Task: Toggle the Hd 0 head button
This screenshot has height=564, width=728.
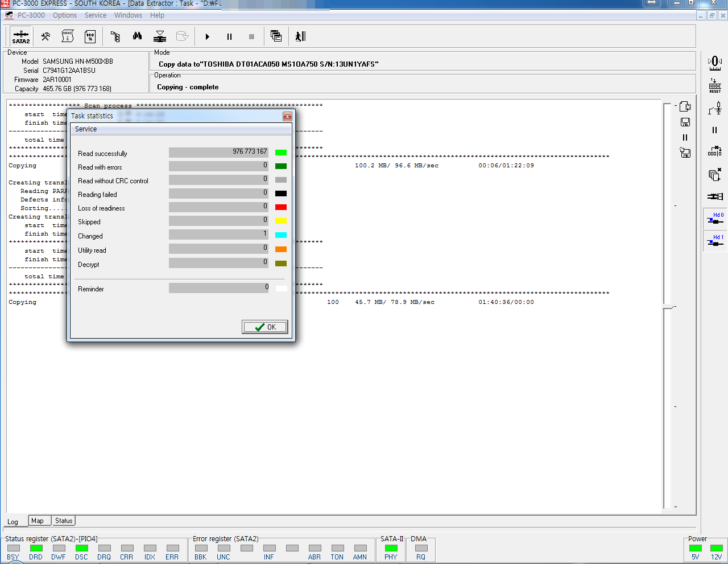Action: (715, 219)
